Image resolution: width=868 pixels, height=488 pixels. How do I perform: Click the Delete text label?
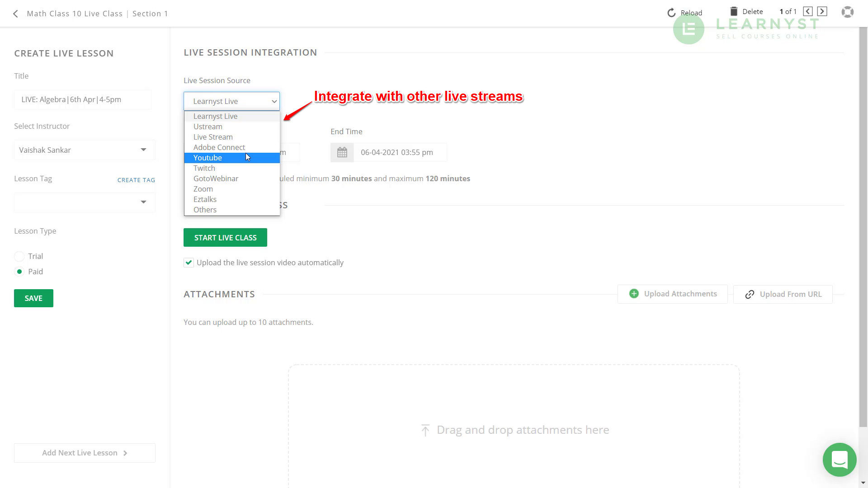pos(753,11)
